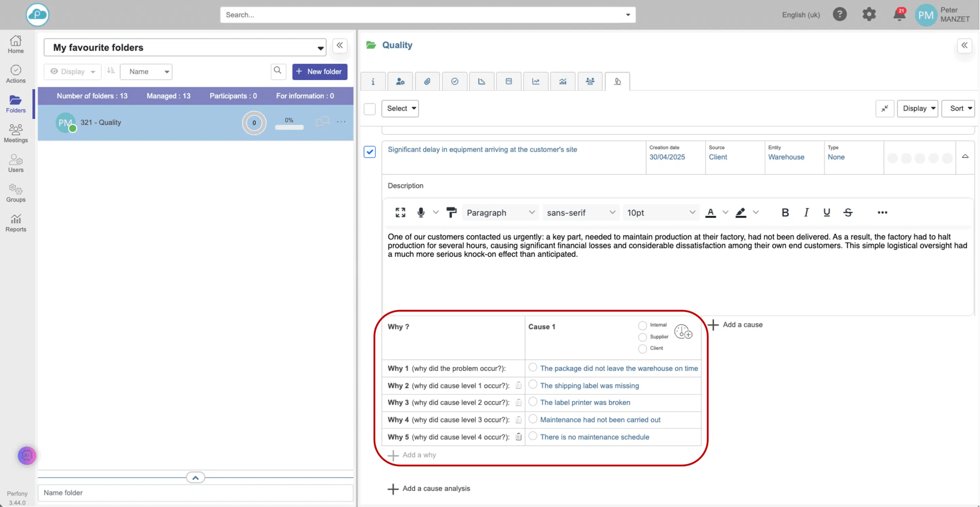The width and height of the screenshot is (980, 507).
Task: Apply strikethrough formatting
Action: (848, 212)
